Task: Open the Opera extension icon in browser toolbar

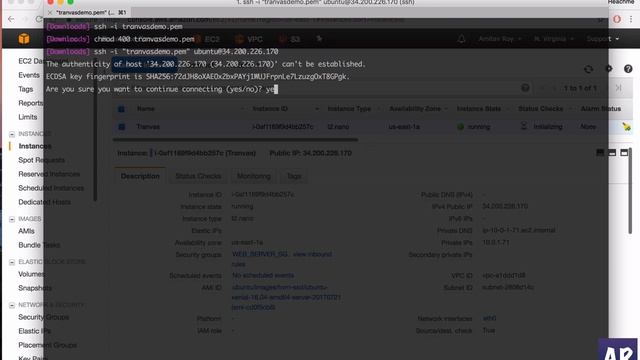Action: pyautogui.click(x=617, y=19)
